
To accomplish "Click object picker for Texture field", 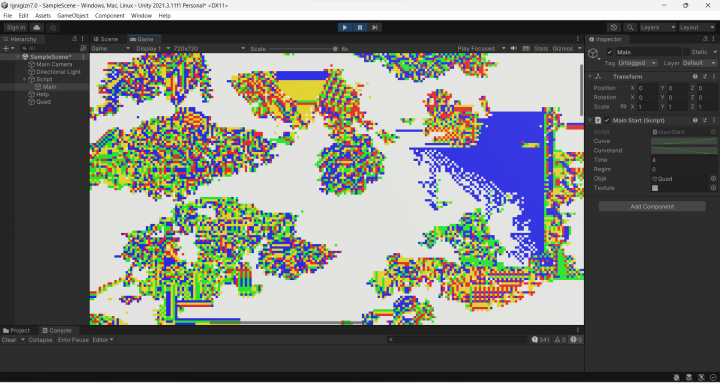I will tap(714, 188).
